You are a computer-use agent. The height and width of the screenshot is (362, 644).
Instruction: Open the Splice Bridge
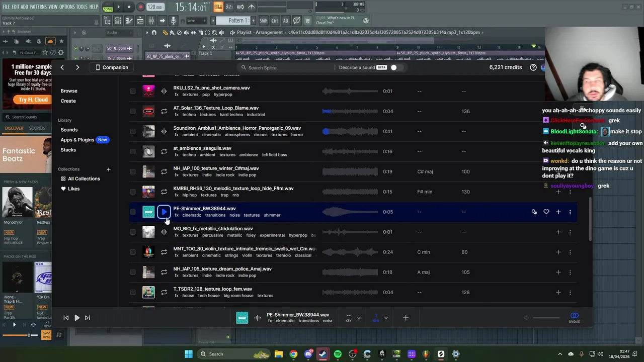coord(575,318)
